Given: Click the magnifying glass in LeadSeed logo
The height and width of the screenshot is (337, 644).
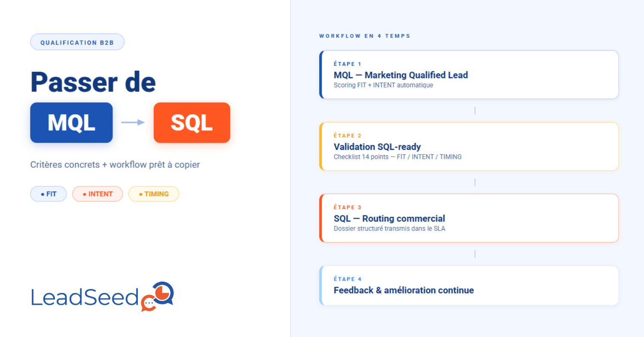Looking at the screenshot, I should pyautogui.click(x=162, y=293).
